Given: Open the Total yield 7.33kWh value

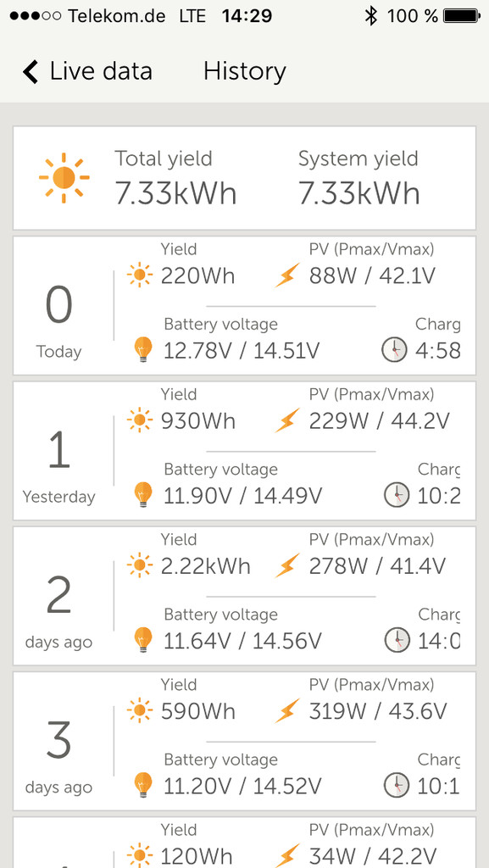Looking at the screenshot, I should (176, 194).
